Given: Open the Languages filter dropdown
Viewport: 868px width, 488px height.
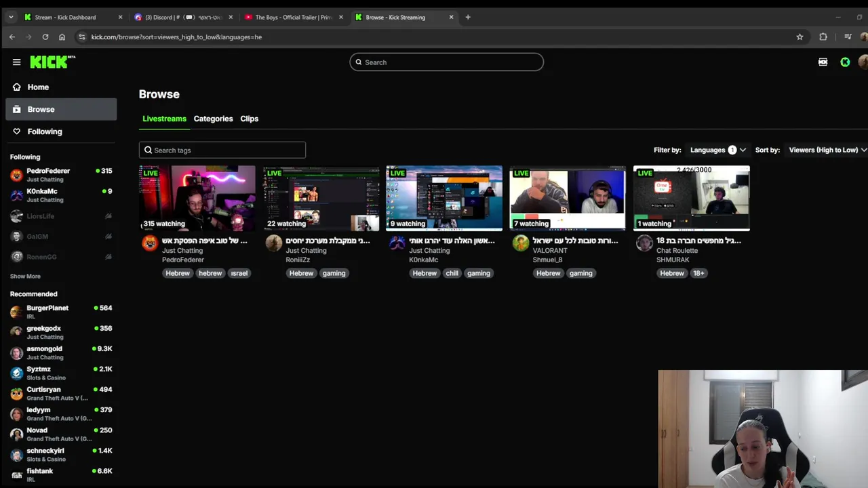Looking at the screenshot, I should click(x=717, y=150).
